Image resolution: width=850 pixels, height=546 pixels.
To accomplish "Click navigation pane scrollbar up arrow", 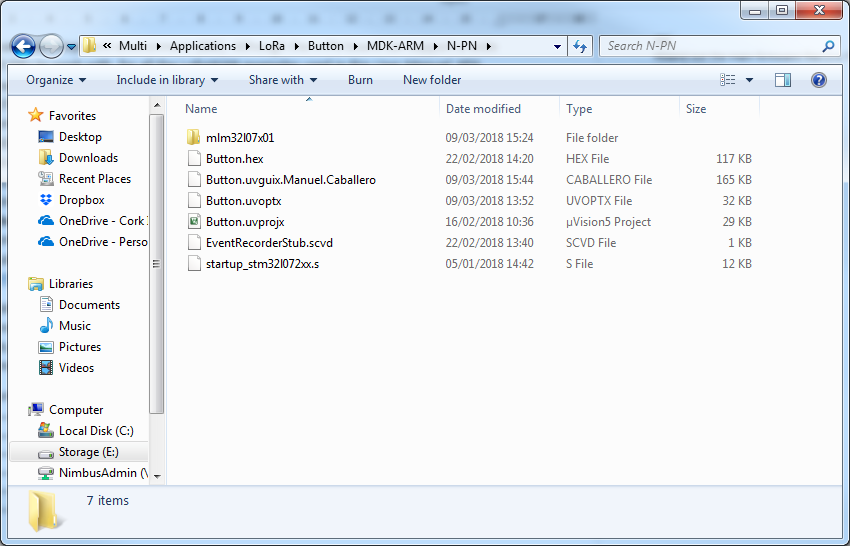I will 157,106.
